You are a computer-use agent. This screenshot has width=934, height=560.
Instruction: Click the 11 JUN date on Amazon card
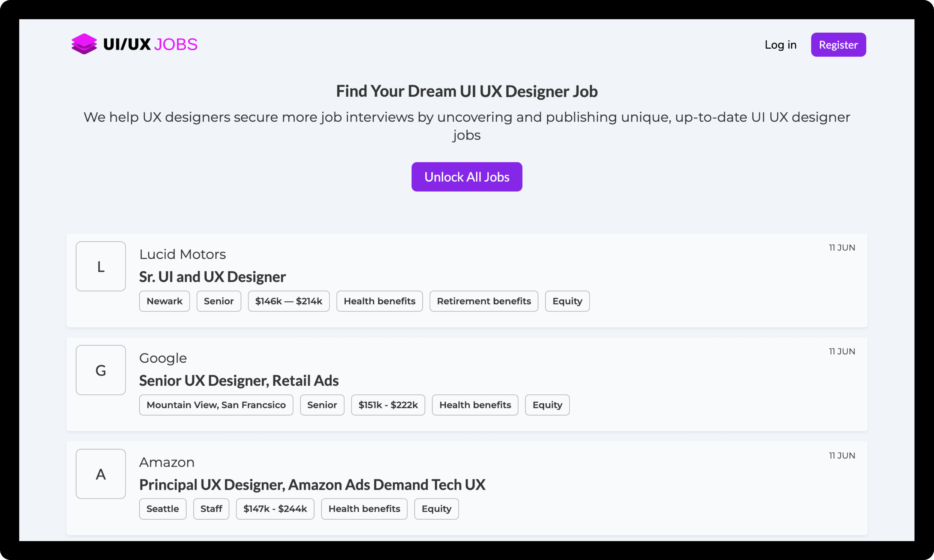tap(842, 456)
